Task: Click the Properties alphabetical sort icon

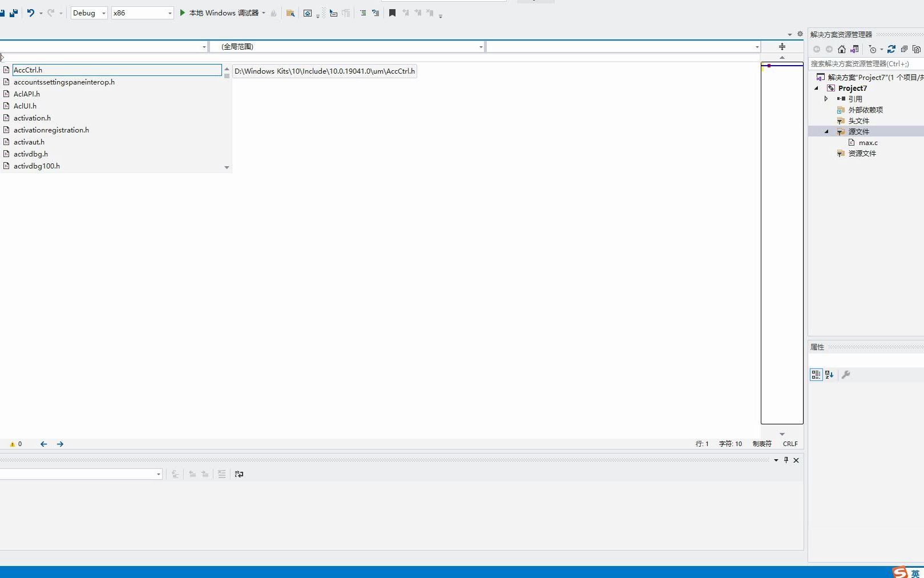Action: (829, 375)
